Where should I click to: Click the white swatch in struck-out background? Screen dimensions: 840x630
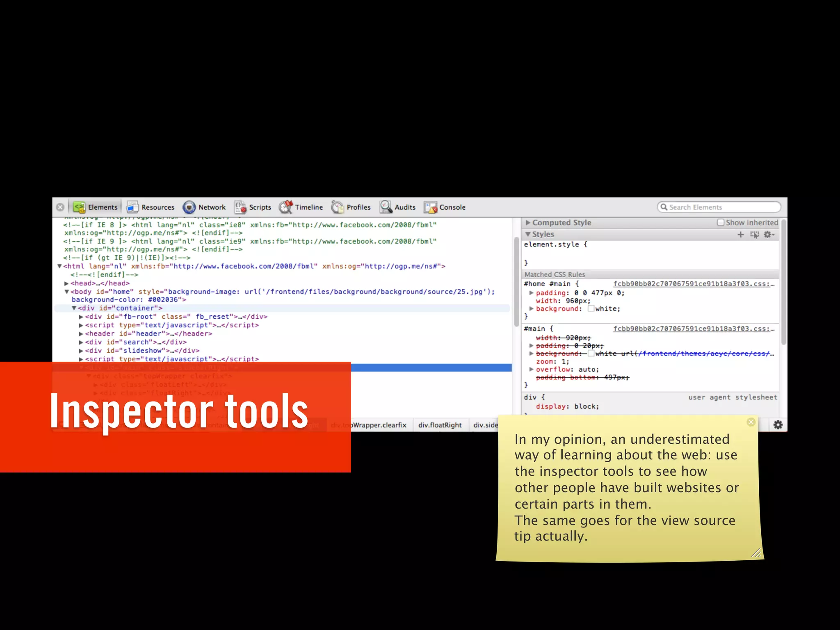pos(591,353)
